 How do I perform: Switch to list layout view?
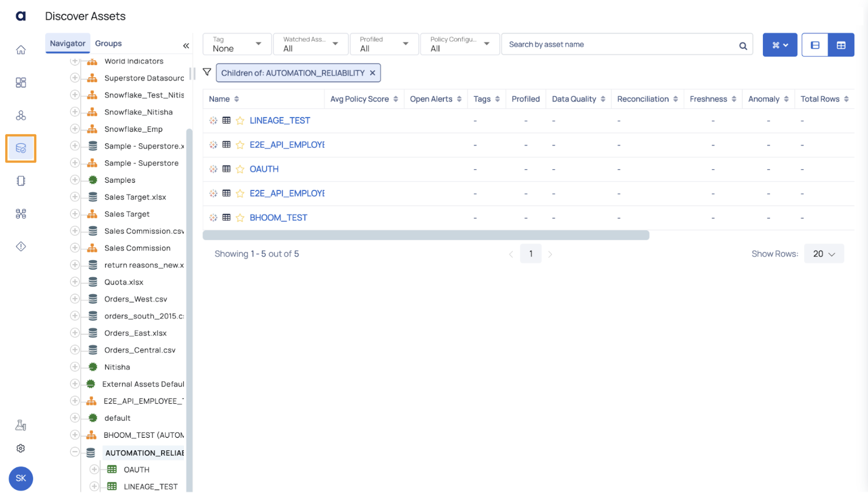tap(815, 45)
